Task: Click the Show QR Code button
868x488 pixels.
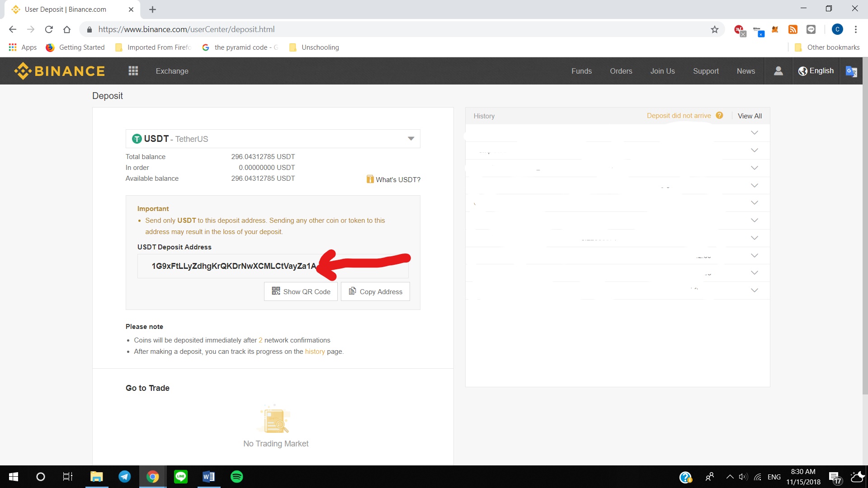Action: click(x=301, y=292)
